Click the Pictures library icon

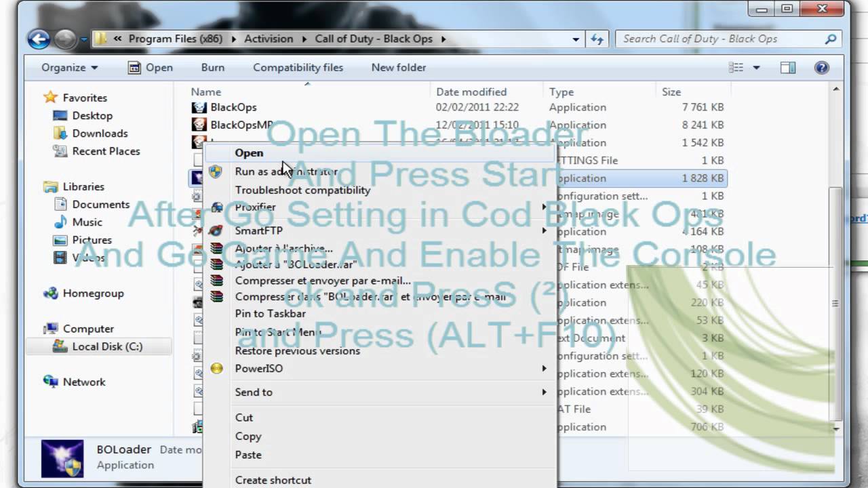pos(60,240)
